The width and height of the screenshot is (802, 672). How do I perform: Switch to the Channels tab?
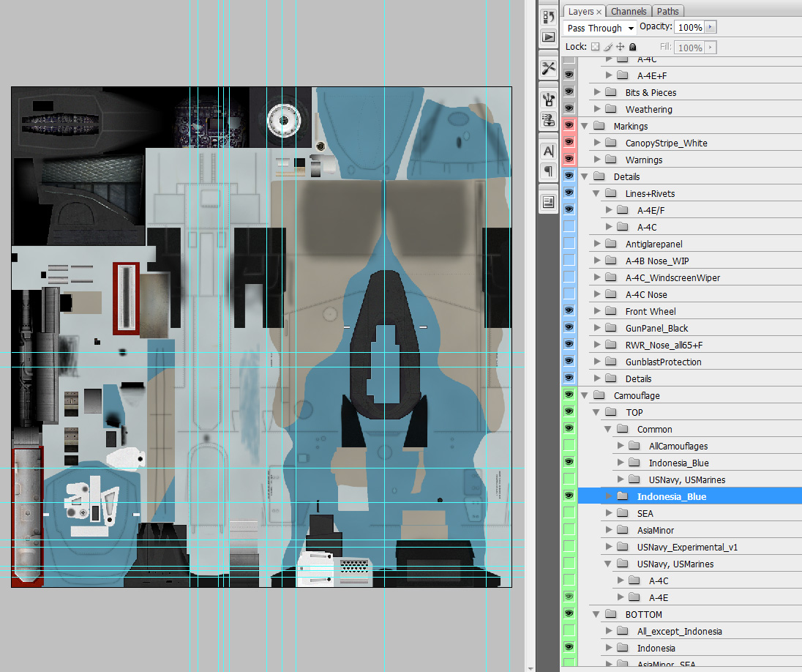pos(629,11)
